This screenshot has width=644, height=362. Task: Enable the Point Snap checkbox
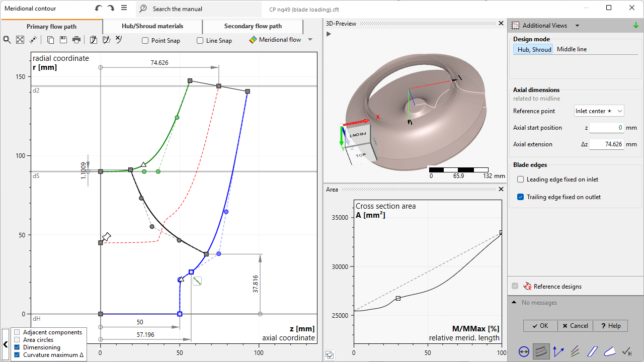[145, 41]
